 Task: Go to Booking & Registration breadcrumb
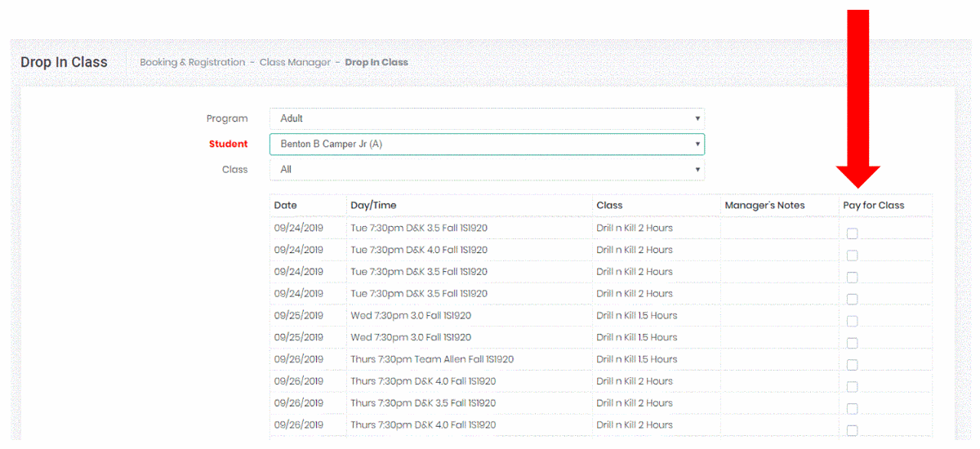(192, 62)
